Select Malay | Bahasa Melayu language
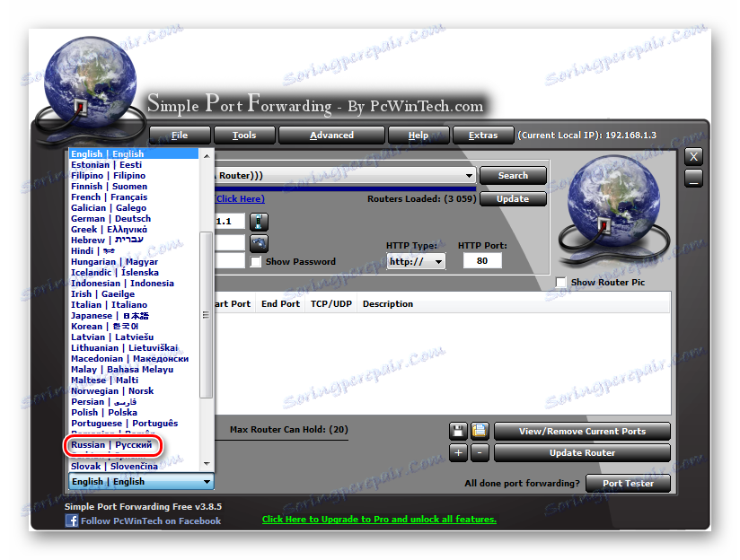 click(x=134, y=370)
